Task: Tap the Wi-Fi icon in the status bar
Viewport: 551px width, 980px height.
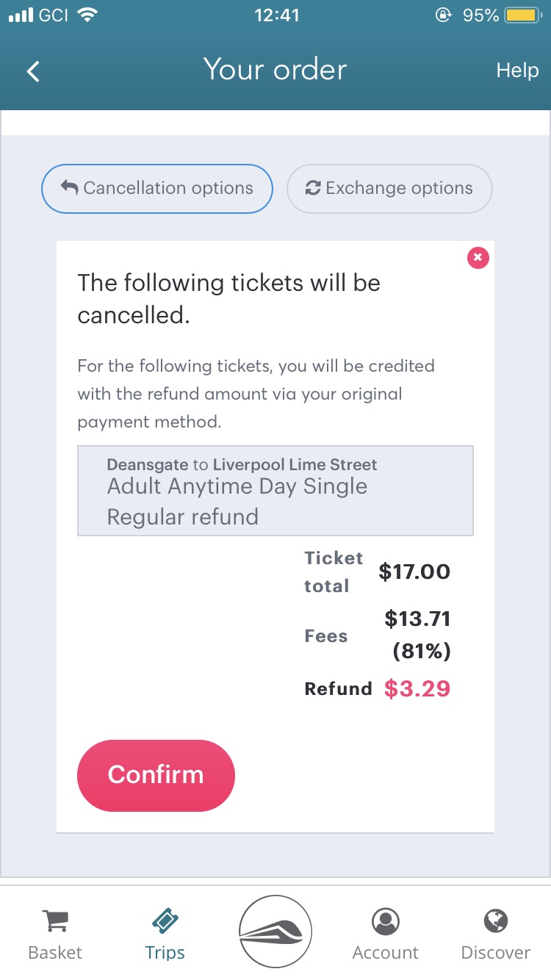Action: [87, 14]
